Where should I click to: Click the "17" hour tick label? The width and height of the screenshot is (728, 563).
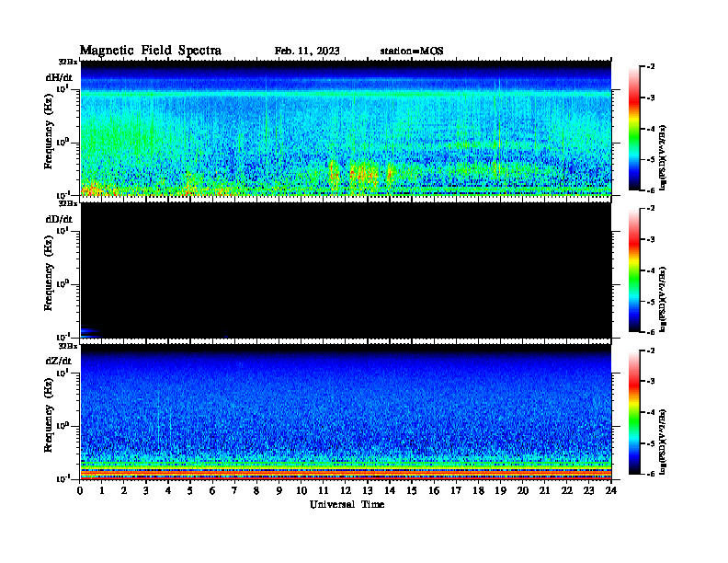tap(456, 490)
